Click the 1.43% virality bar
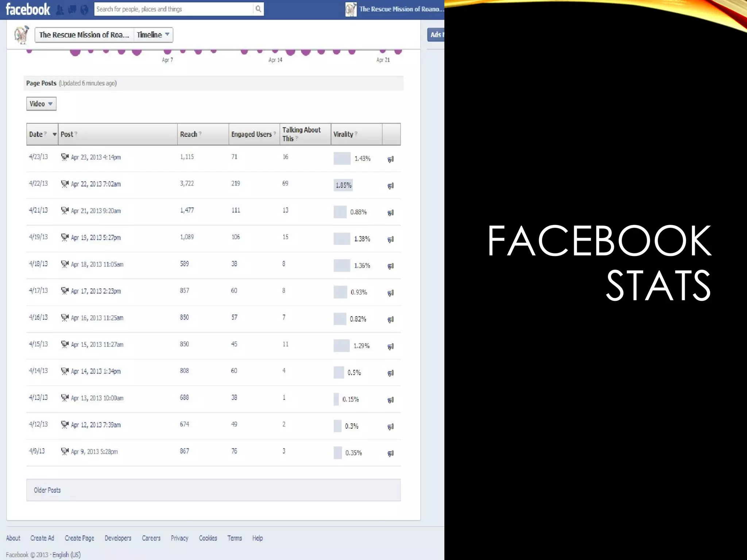 tap(342, 159)
